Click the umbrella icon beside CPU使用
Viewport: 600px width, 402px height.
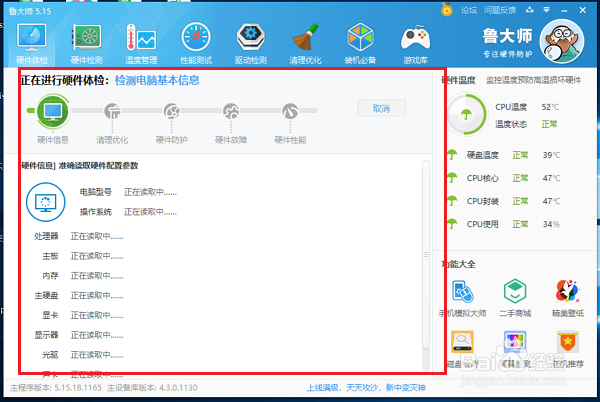[x=452, y=224]
